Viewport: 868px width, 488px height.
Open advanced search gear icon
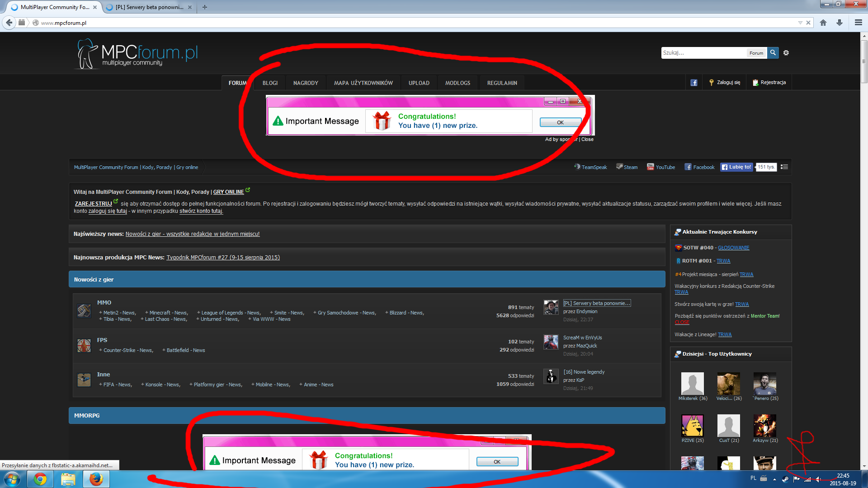(786, 53)
